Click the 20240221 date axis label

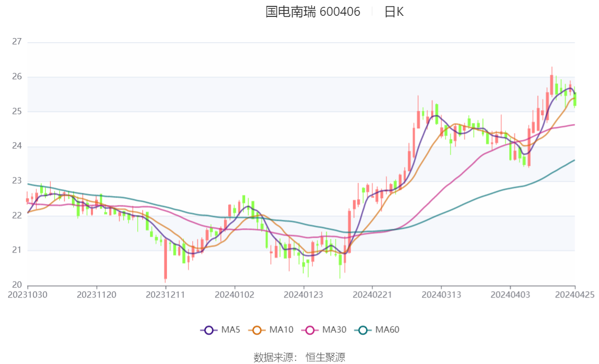click(372, 295)
